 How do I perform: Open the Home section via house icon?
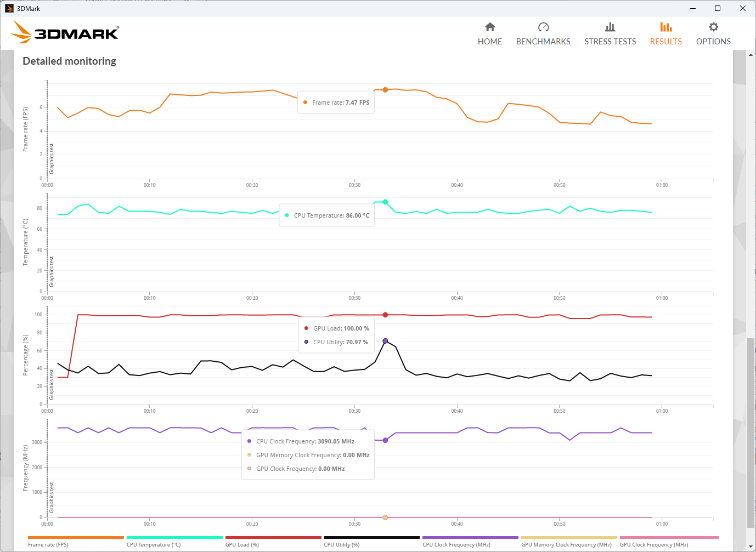pos(490,27)
